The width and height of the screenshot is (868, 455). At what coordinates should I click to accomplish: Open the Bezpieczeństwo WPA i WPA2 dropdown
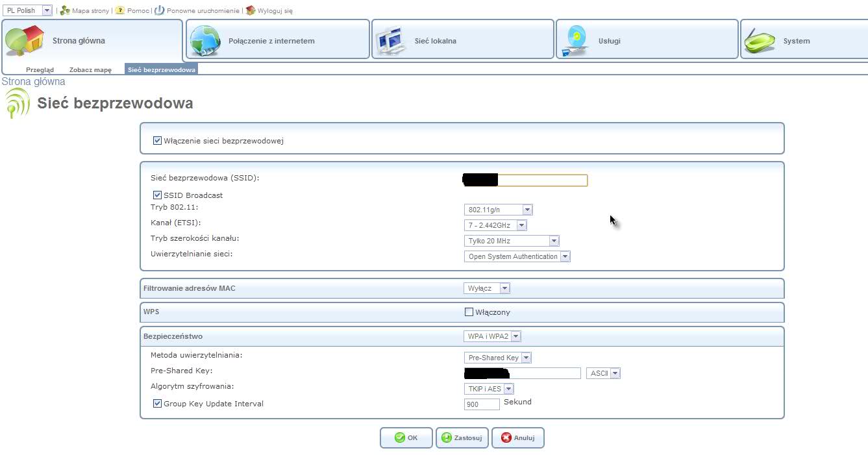[493, 336]
